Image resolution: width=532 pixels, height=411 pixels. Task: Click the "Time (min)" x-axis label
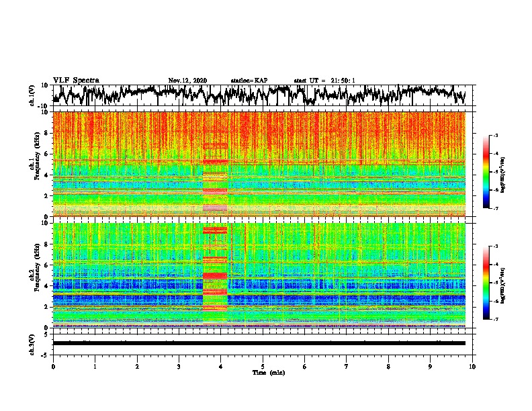[x=269, y=373]
